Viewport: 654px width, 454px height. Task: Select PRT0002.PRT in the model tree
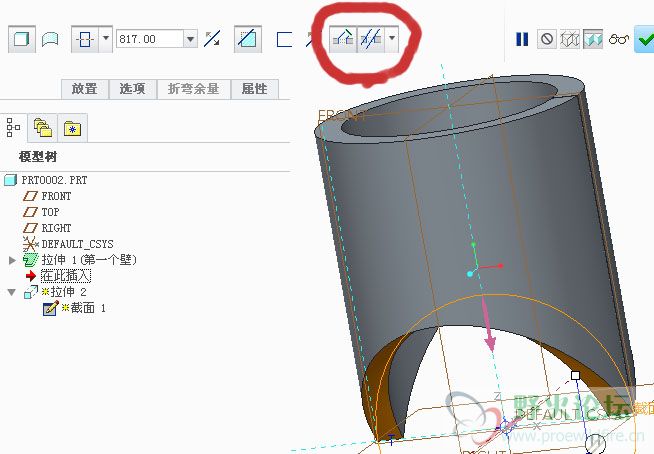tap(54, 180)
